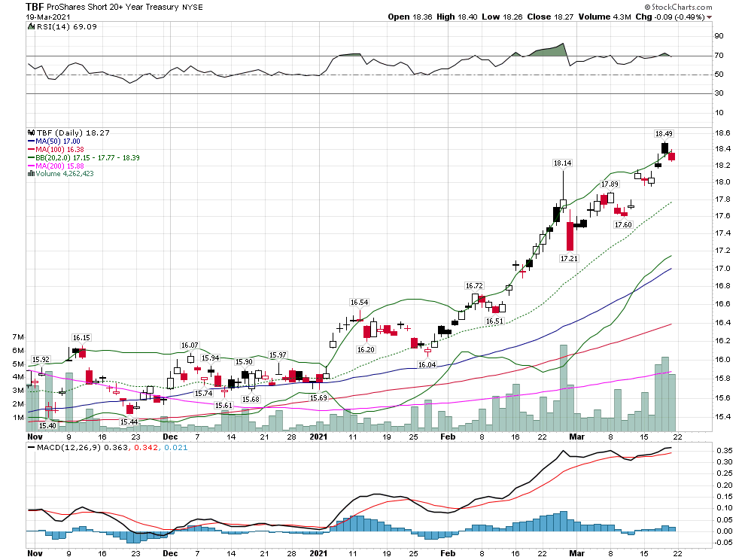Click the 15.92 price annotation

41,359
